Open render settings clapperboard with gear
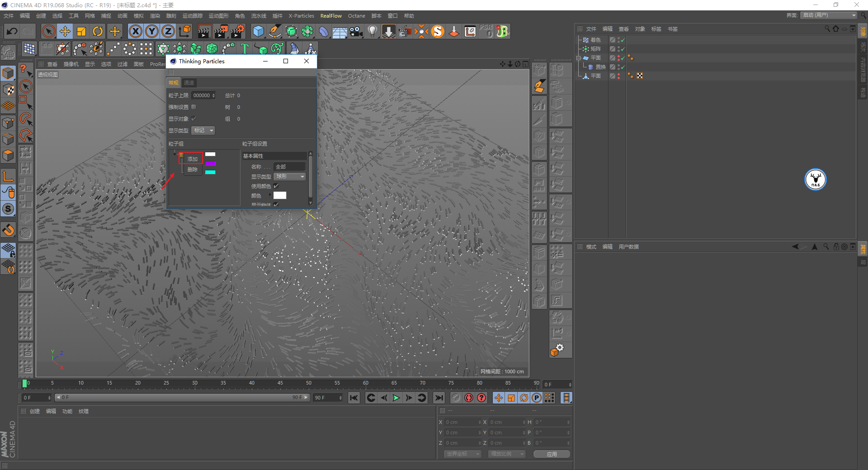This screenshot has width=868, height=470. pyautogui.click(x=238, y=31)
